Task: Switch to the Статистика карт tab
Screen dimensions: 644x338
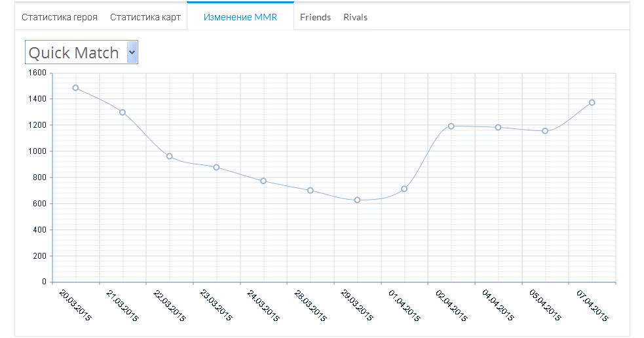Action: (145, 17)
